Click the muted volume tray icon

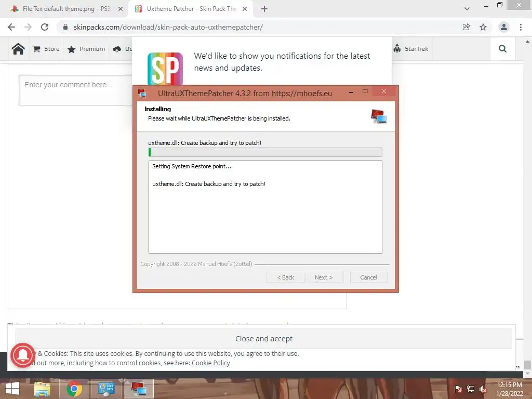(x=483, y=389)
